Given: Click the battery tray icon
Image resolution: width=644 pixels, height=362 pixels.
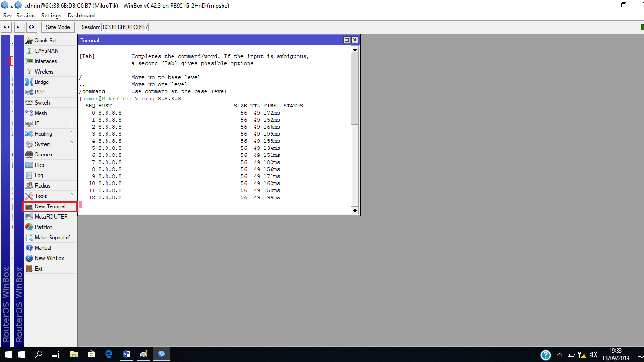Looking at the screenshot, I should click(571, 354).
